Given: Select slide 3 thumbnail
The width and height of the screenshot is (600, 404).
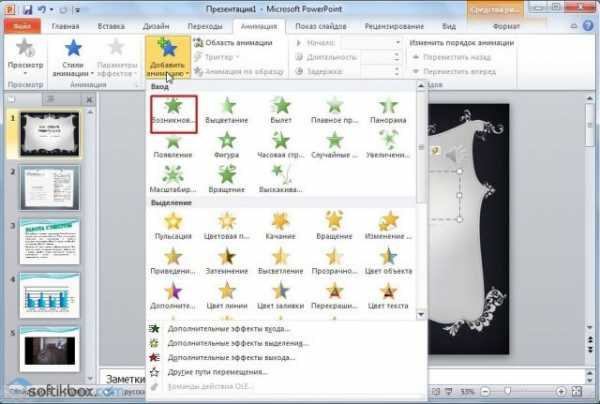Looking at the screenshot, I should 50,241.
